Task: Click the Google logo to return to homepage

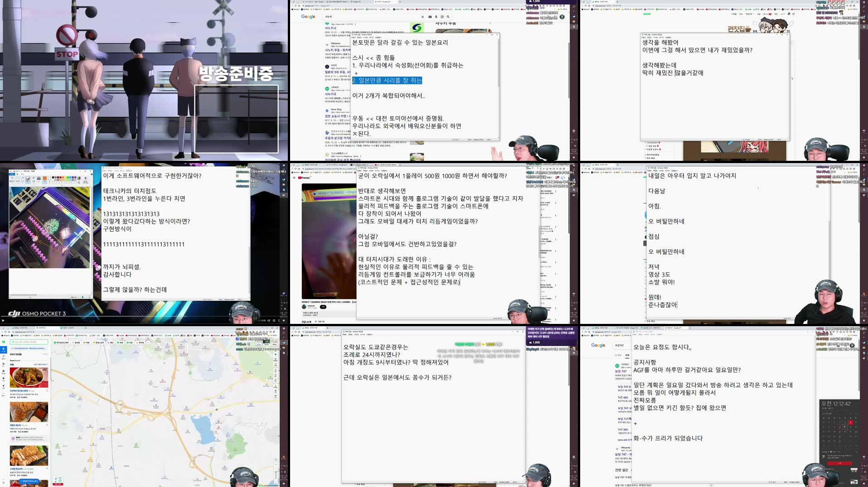Action: click(308, 17)
